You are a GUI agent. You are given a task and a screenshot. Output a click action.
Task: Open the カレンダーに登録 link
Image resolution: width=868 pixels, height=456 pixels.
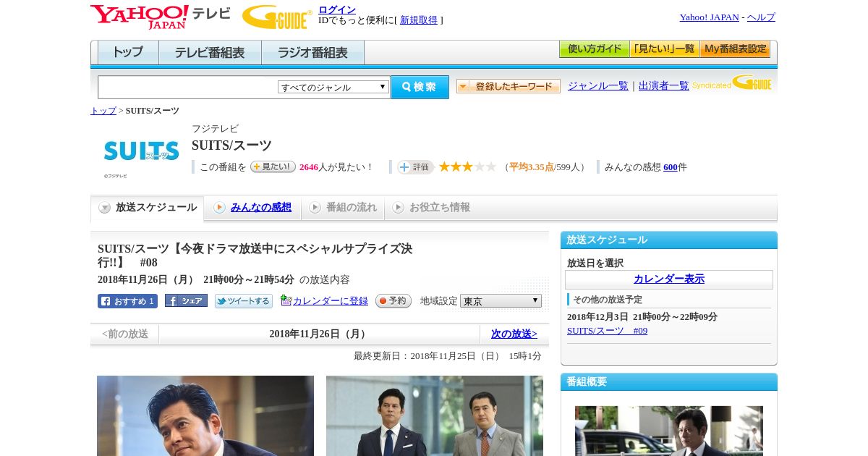[331, 300]
